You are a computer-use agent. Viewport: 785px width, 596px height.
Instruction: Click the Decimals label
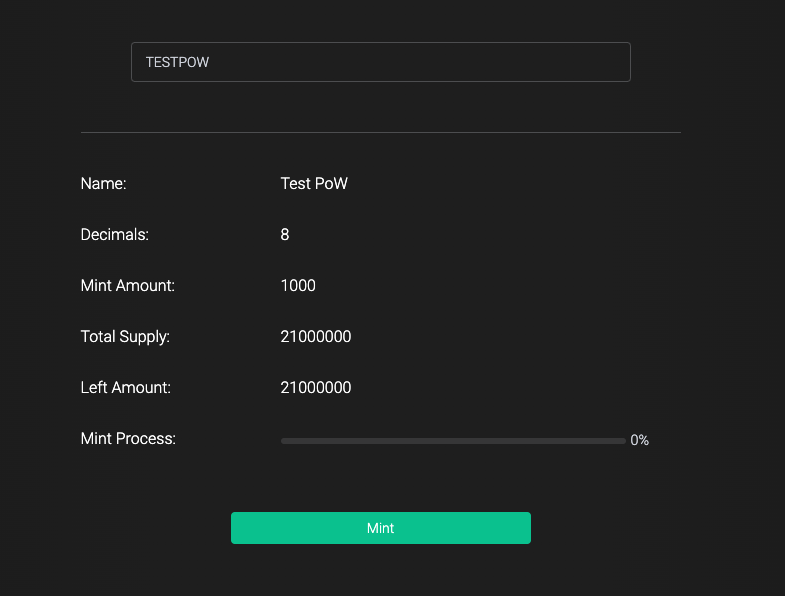pyautogui.click(x=114, y=235)
